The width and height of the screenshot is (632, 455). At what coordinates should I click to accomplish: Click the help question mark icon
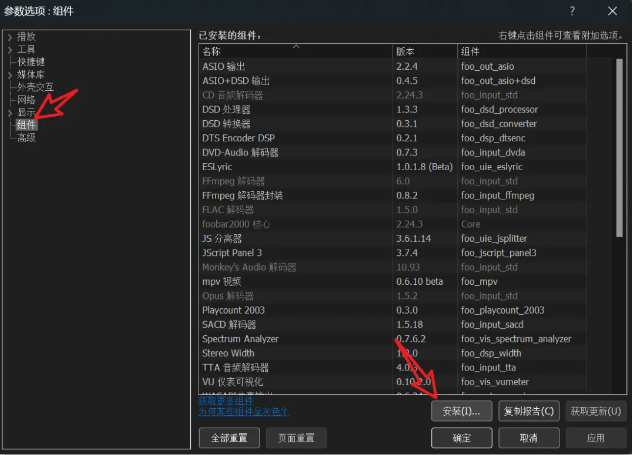(x=572, y=11)
